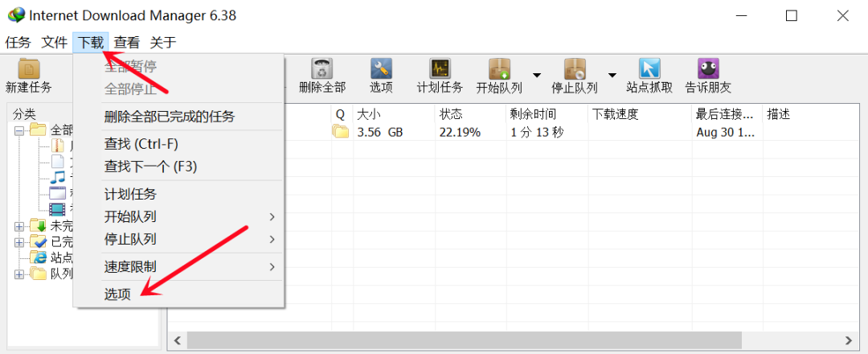Choose 删除全部已完成的任务 from the menu
868x354 pixels.
pos(170,117)
